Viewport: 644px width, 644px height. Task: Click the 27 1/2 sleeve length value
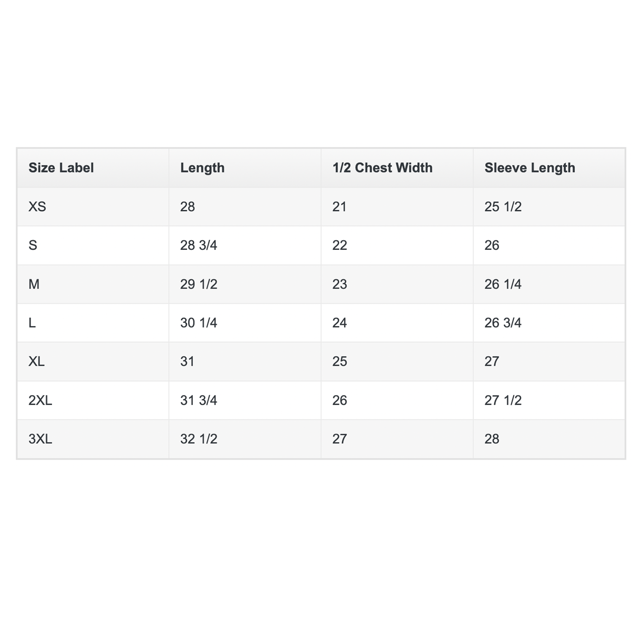click(x=503, y=400)
